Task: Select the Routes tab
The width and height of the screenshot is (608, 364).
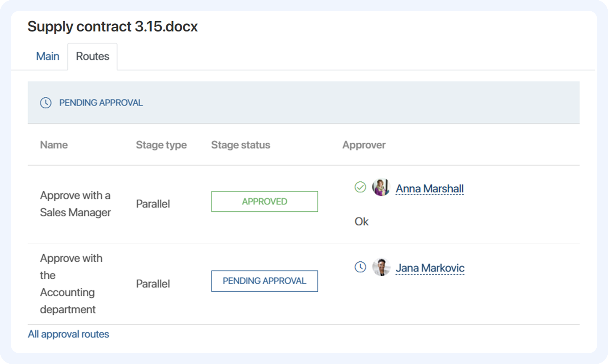Action: tap(93, 56)
